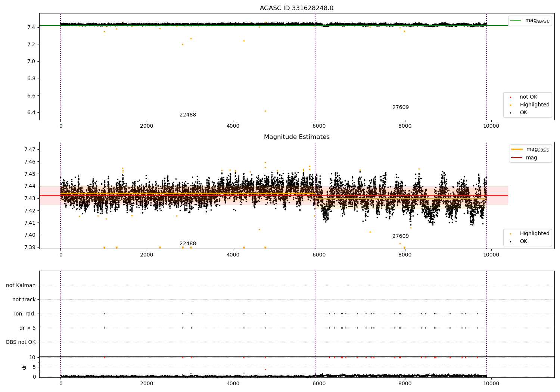Click the 8000 x-tick under the bottom plot
Screen dimensions: 560x392
click(405, 384)
